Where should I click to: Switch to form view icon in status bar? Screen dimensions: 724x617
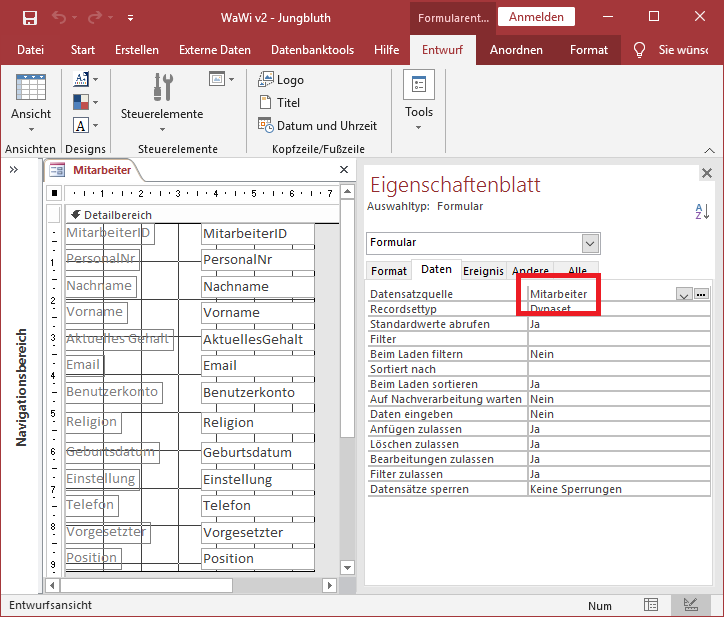(x=651, y=605)
